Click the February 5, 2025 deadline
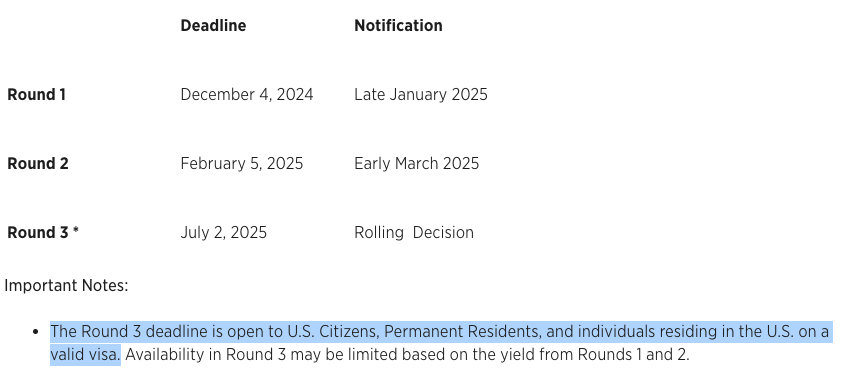The width and height of the screenshot is (841, 386). click(241, 164)
